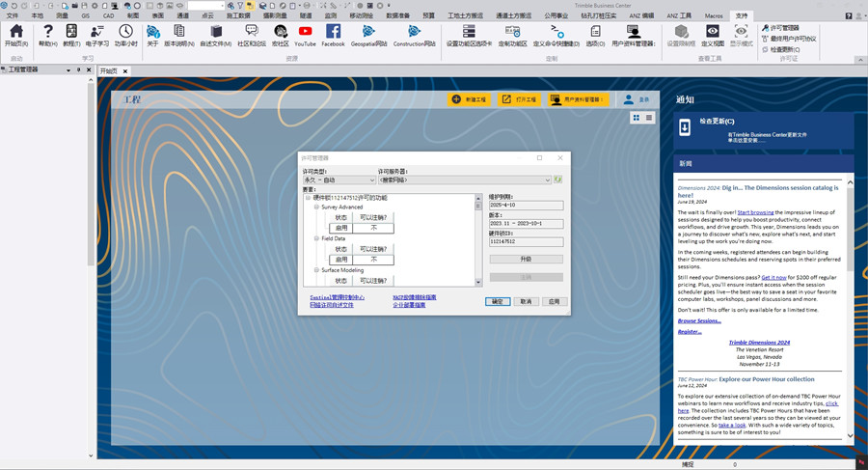Open the Sentinel管理控制中心 link

pyautogui.click(x=338, y=297)
